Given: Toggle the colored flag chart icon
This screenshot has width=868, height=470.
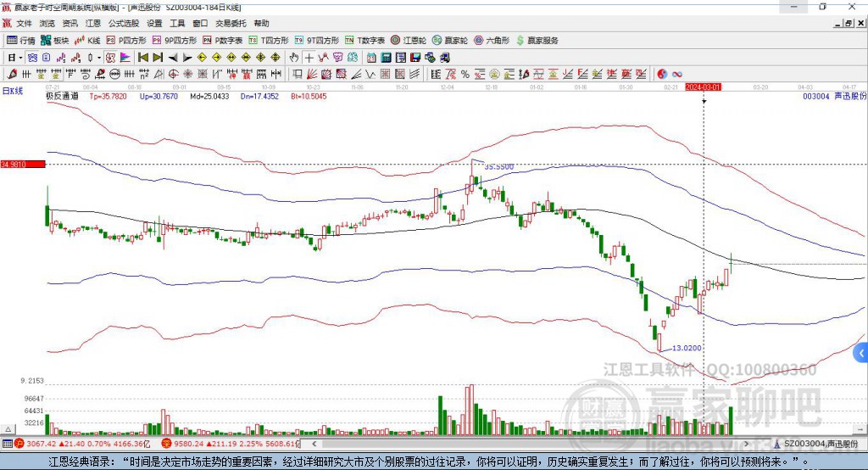Looking at the screenshot, I should [x=125, y=57].
